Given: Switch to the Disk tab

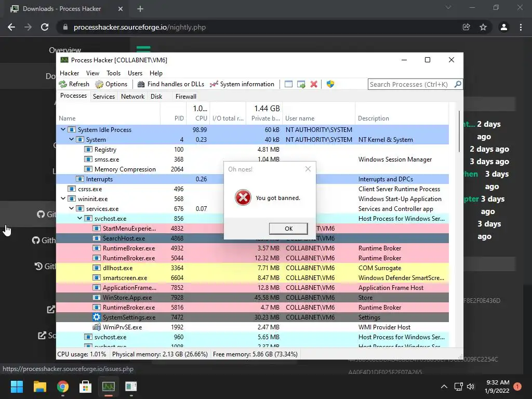Looking at the screenshot, I should (x=156, y=96).
